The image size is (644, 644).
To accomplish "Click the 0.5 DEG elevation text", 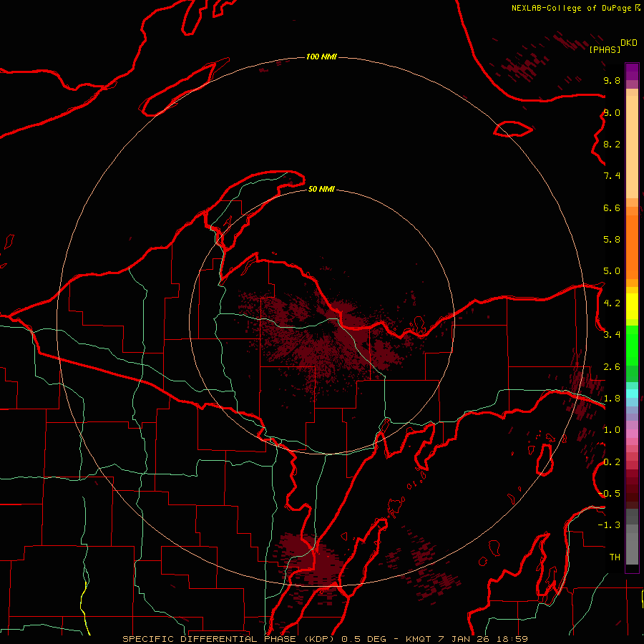I will click(364, 639).
